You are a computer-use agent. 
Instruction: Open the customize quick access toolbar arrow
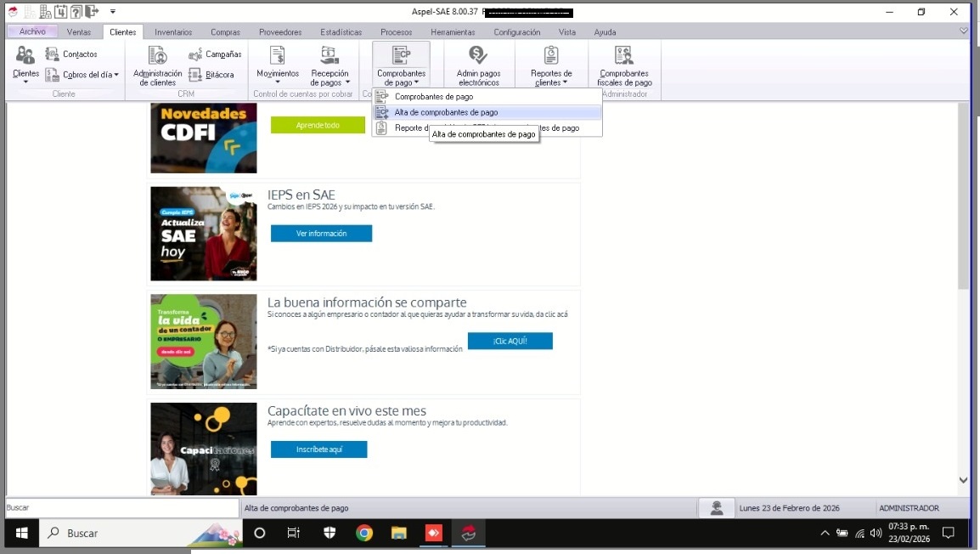coord(112,11)
